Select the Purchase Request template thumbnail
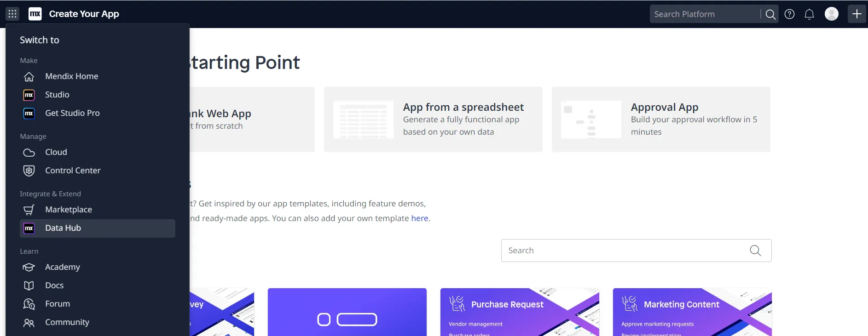This screenshot has height=336, width=868. [519, 312]
